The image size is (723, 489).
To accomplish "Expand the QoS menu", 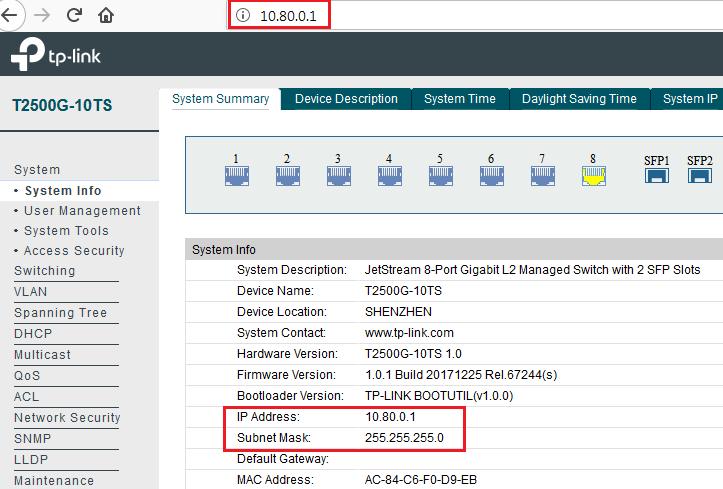I will [27, 376].
